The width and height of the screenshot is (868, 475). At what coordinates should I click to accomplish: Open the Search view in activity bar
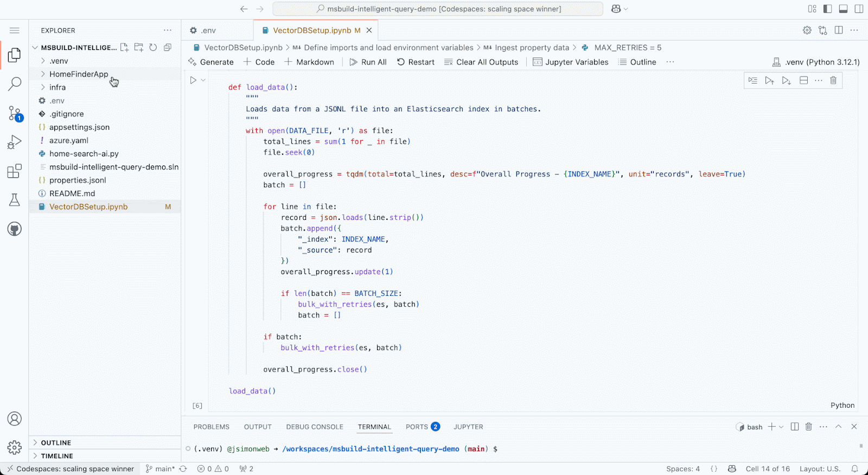pyautogui.click(x=15, y=84)
